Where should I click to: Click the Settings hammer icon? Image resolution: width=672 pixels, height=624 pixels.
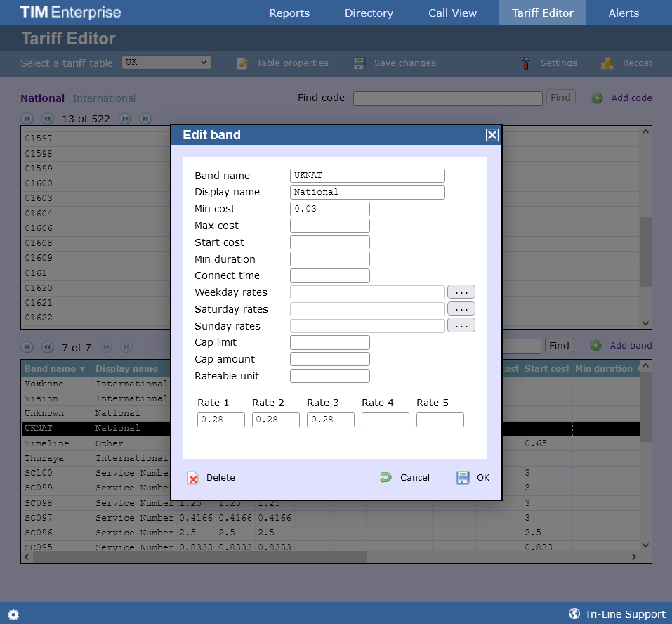526,63
